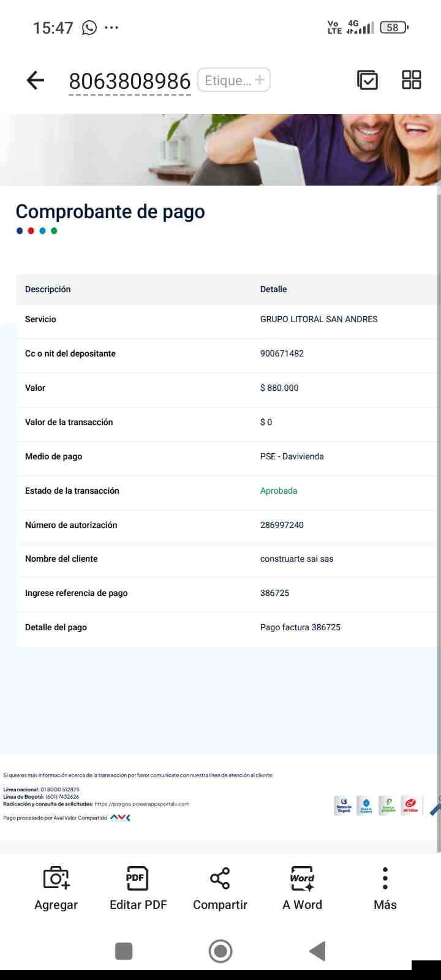
Task: Open the pargos.powerappsportals.com link
Action: 142,804
